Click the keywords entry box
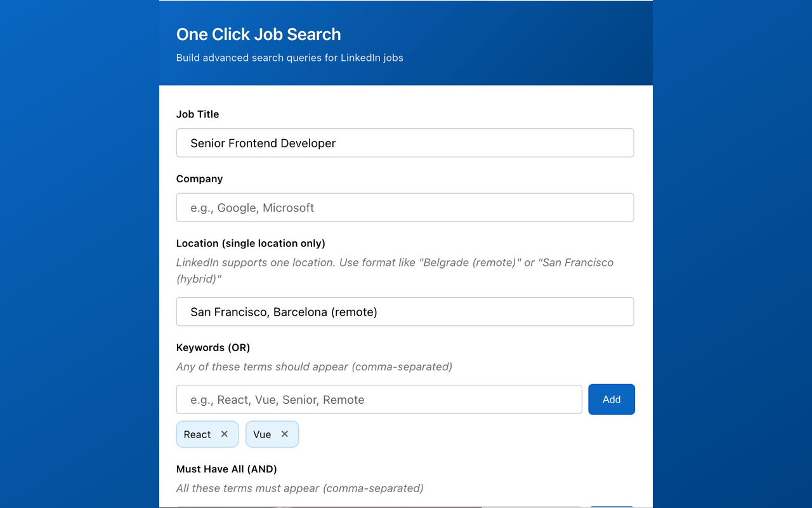This screenshot has width=812, height=508. [x=379, y=399]
